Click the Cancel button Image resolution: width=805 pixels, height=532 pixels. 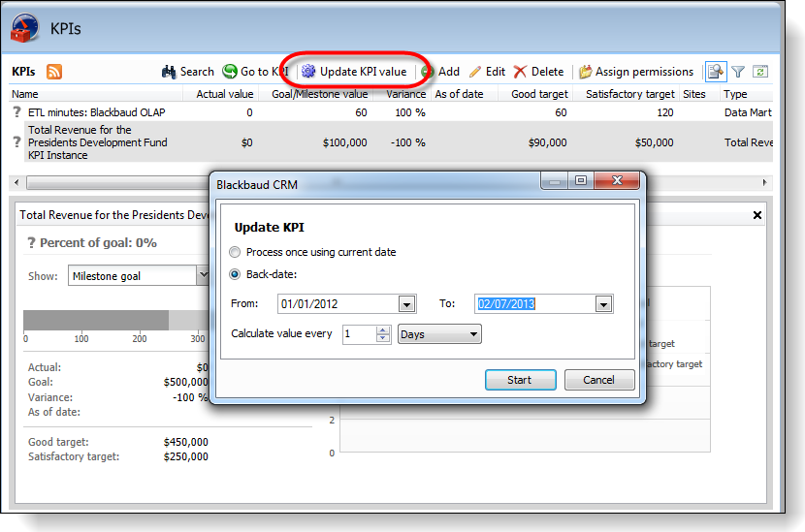click(599, 380)
